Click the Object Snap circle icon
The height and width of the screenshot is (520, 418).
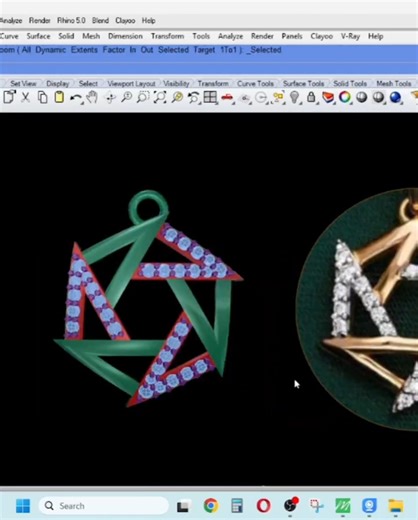(261, 98)
